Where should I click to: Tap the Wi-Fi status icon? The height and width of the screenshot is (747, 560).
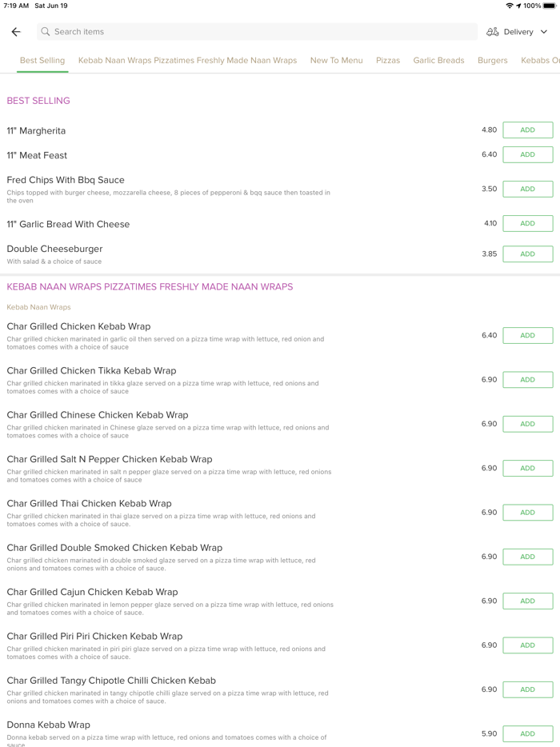(x=510, y=6)
